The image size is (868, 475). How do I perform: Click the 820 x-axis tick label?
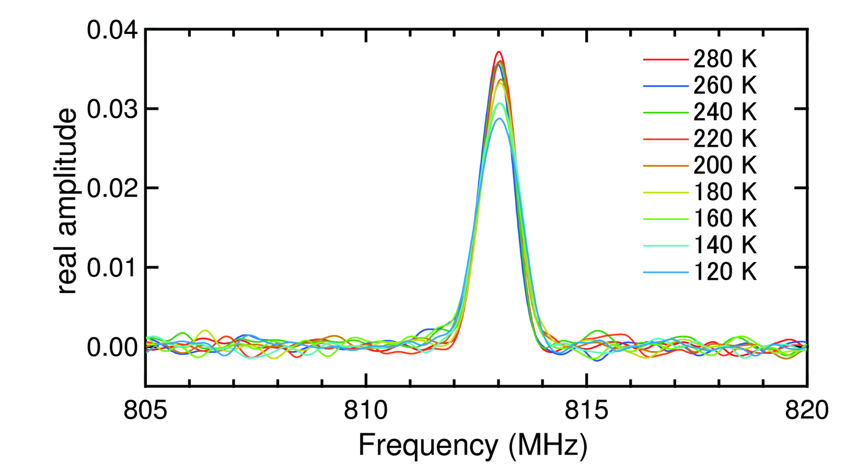806,410
